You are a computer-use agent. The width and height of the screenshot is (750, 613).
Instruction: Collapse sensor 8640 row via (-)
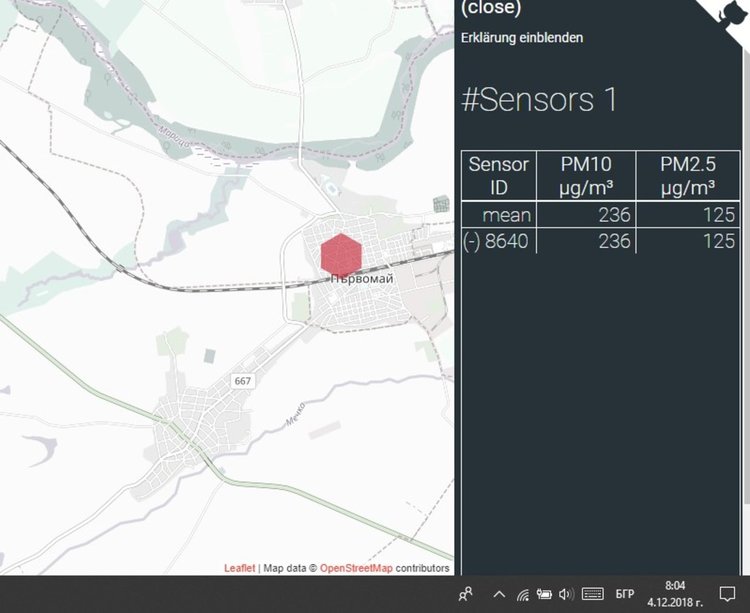(x=473, y=241)
